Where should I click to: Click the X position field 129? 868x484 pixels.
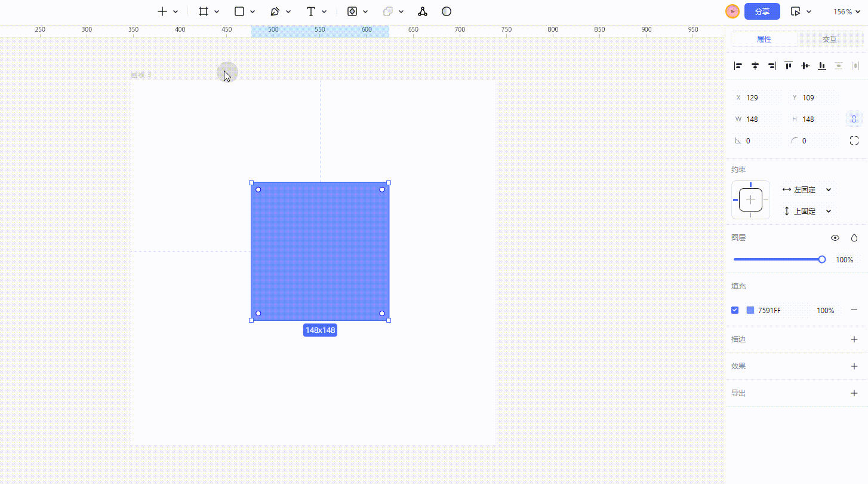point(757,97)
